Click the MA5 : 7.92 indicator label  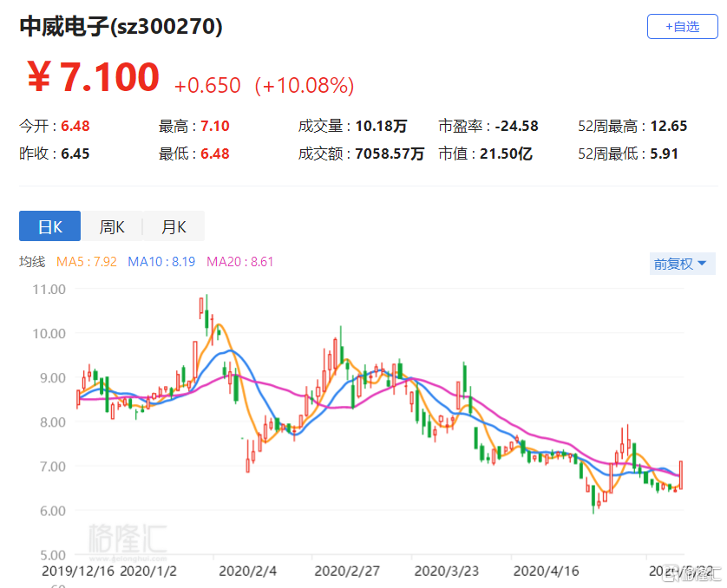tap(87, 262)
